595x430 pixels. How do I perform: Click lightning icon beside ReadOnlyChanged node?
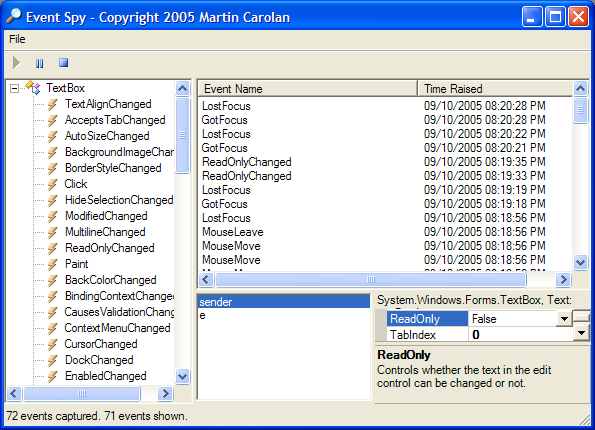tap(53, 248)
